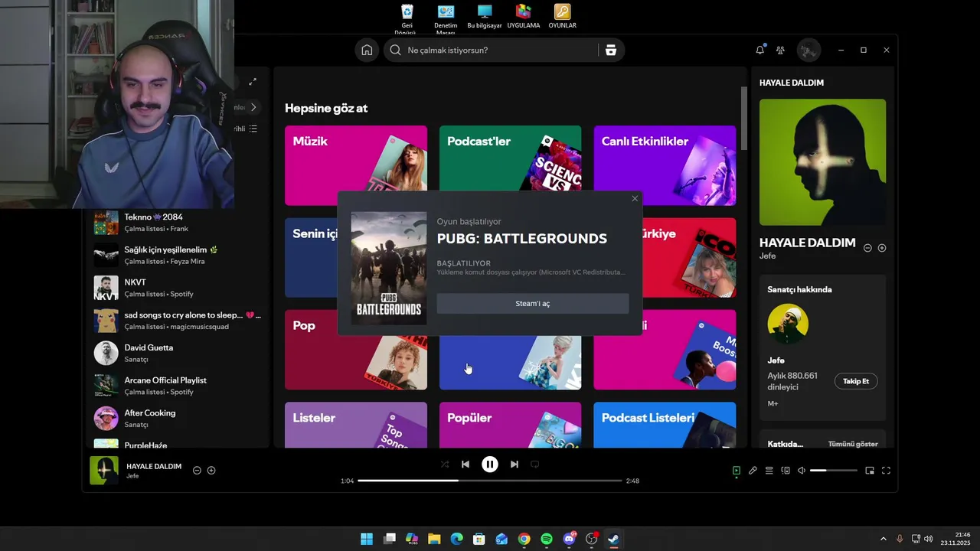Click the HAYALE DALDIM cover in player bar
Viewport: 980px width, 551px height.
[x=104, y=471]
